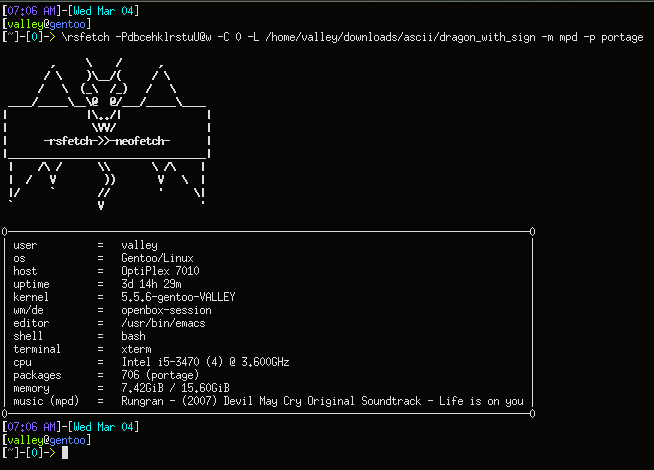This screenshot has height=470, width=654.
Task: Click the top '07:06 AM' timestamp
Action: [x=31, y=11]
